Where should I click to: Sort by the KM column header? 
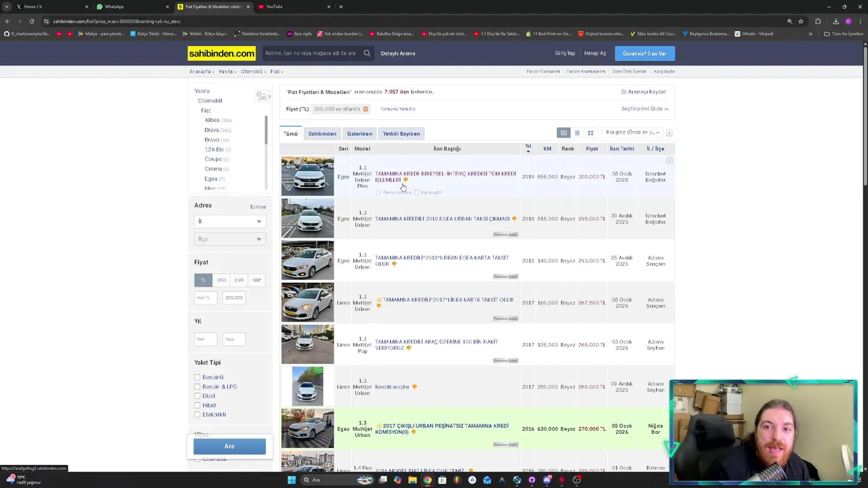(x=547, y=149)
